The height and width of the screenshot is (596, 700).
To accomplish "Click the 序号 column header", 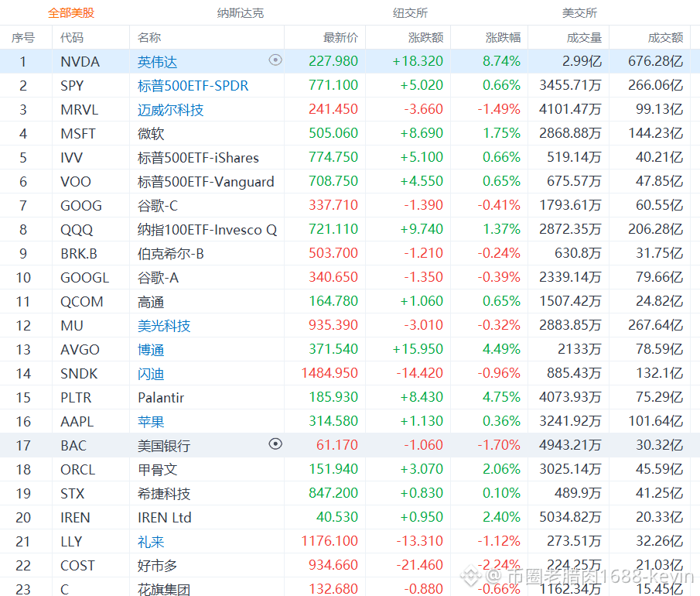I will point(23,37).
